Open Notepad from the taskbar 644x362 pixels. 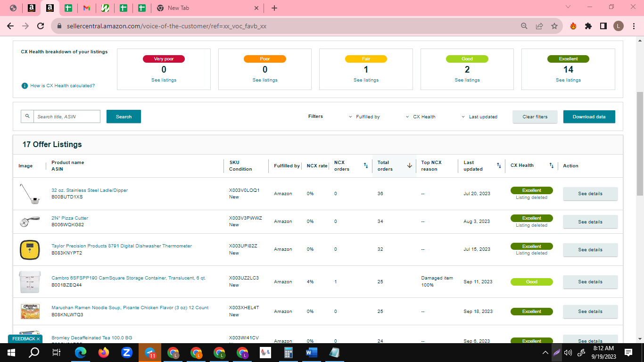[334, 353]
